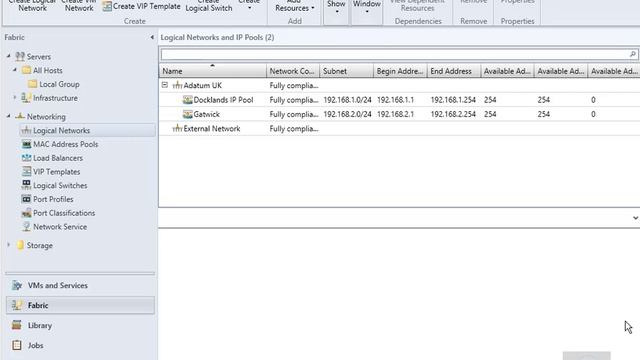This screenshot has width=640, height=360.
Task: Expand the Infrastructure node
Action: coord(15,98)
